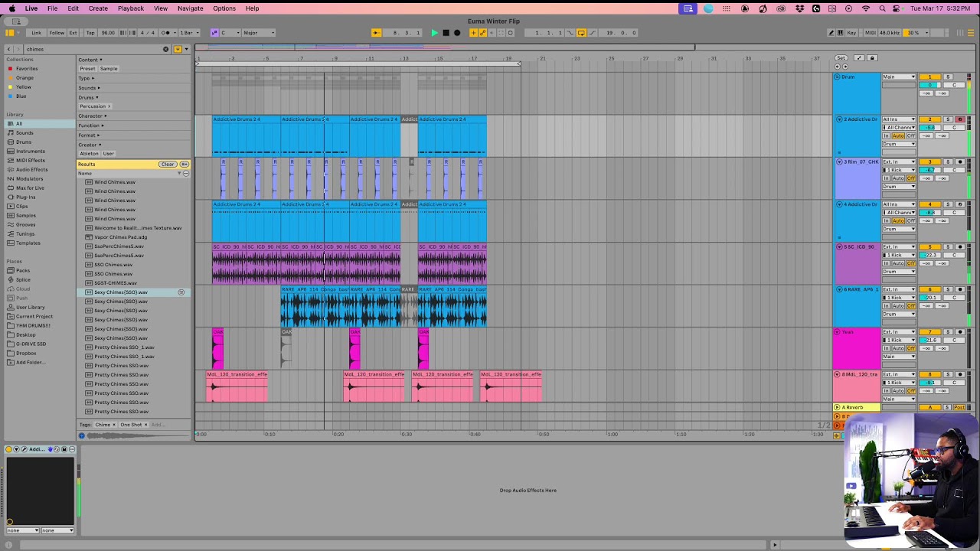Viewport: 980px width, 551px height.
Task: Click the Orange collection swatch
Action: point(11,78)
